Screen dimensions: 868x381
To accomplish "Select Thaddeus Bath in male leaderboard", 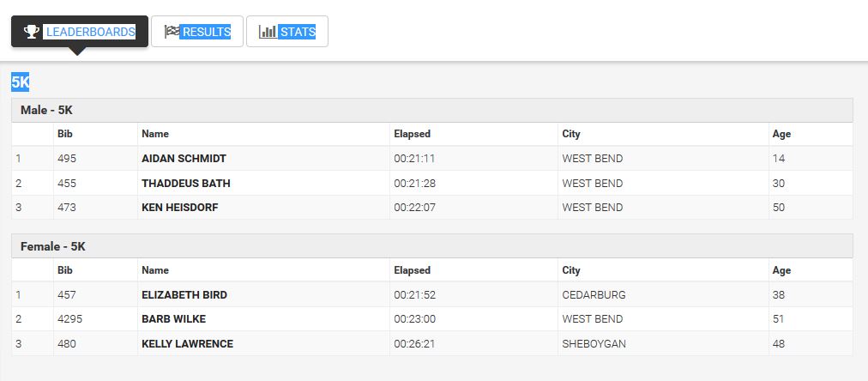I will tap(185, 184).
